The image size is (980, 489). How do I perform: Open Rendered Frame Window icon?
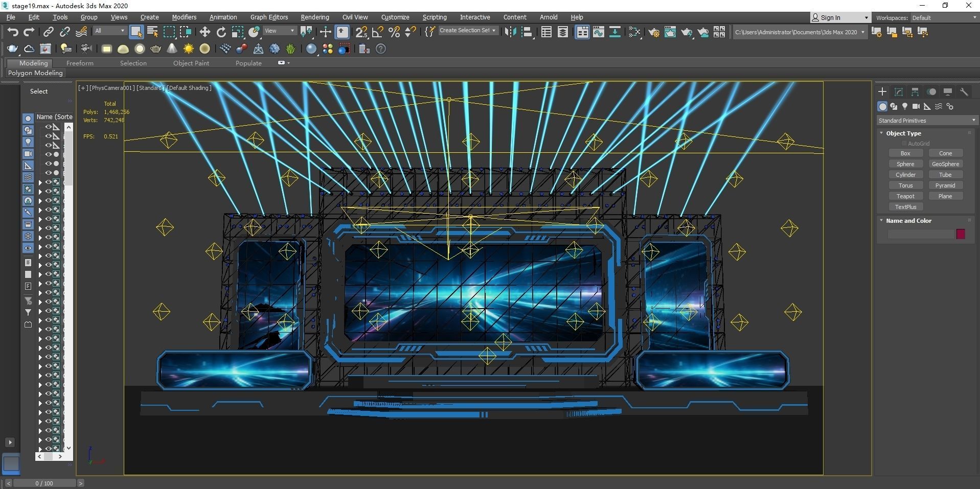click(x=670, y=32)
